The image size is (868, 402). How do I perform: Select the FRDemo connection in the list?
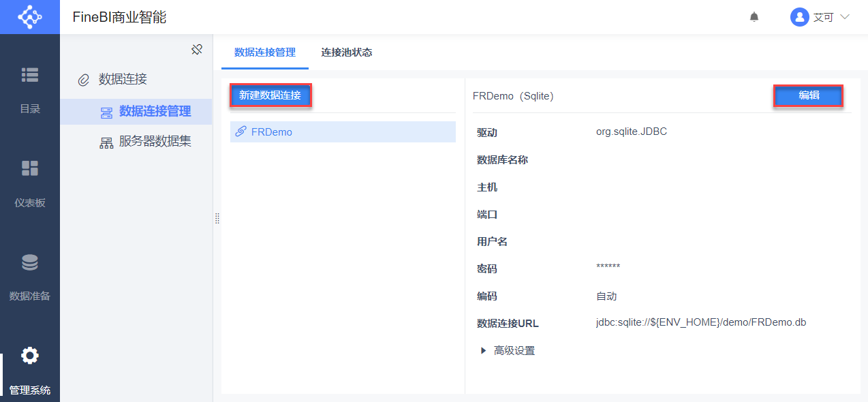(343, 132)
